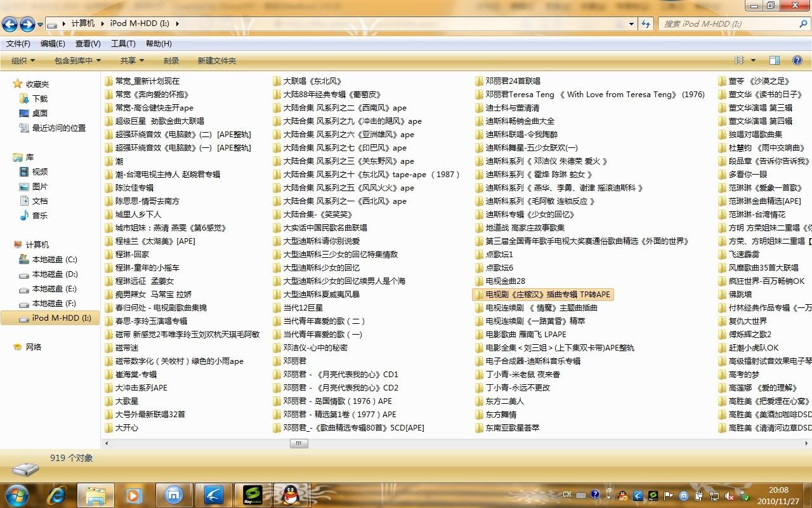Click the Forward navigation arrow
The width and height of the screenshot is (812, 508).
tap(27, 24)
